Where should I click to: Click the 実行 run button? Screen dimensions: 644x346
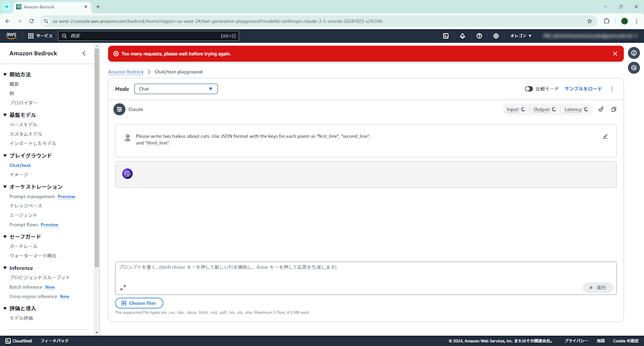(x=598, y=288)
